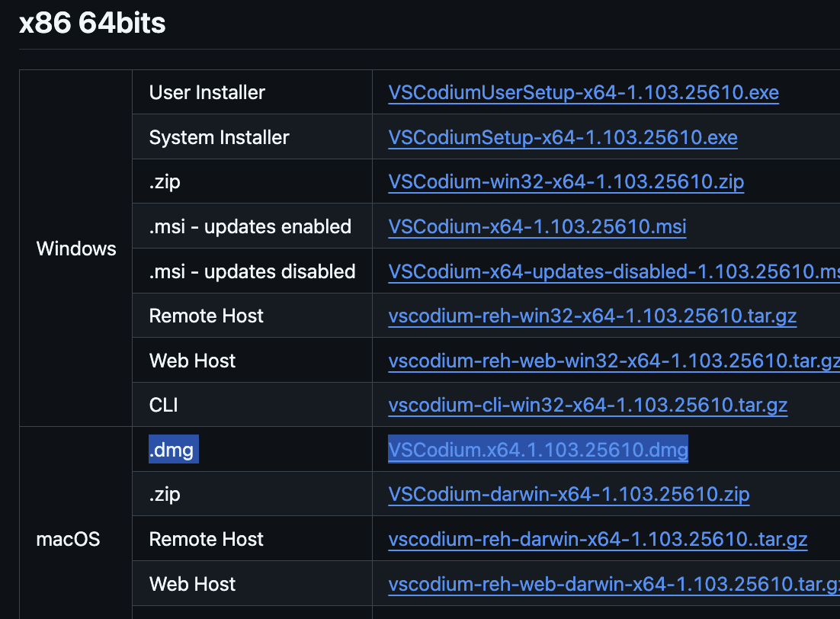Click the x86 64bits section heading
The height and width of the screenshot is (619, 840).
(x=92, y=23)
